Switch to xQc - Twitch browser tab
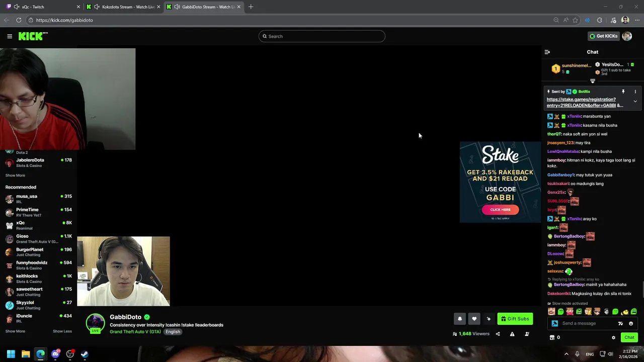This screenshot has height=362, width=644. (x=43, y=7)
